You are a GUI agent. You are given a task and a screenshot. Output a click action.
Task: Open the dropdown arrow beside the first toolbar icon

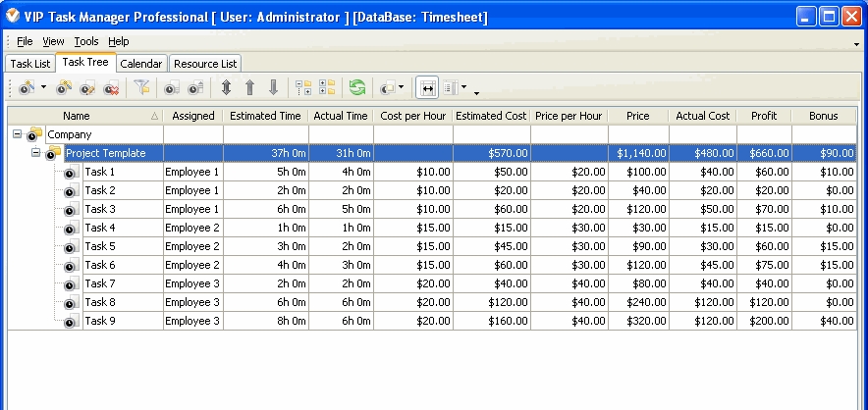pos(43,88)
